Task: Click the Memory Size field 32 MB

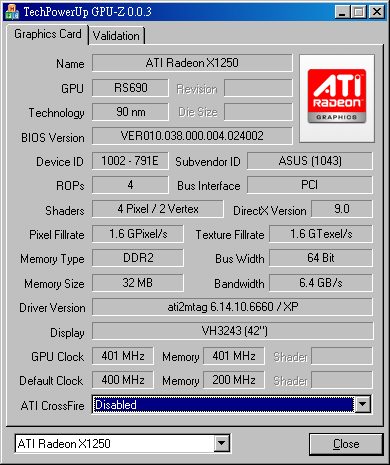Action: pos(138,283)
